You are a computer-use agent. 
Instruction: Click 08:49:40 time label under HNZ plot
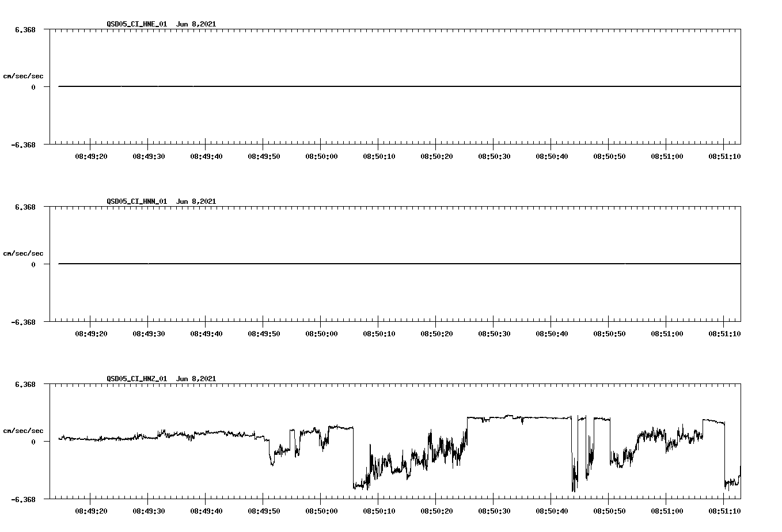(x=206, y=511)
